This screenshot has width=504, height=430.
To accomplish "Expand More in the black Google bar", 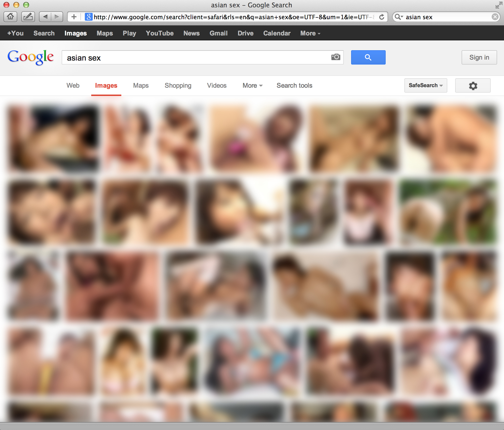I will tap(310, 33).
